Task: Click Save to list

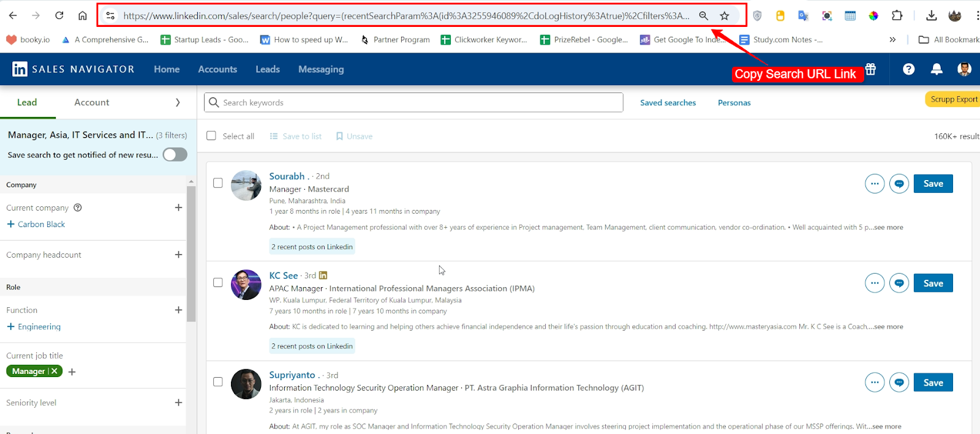Action: click(x=296, y=136)
